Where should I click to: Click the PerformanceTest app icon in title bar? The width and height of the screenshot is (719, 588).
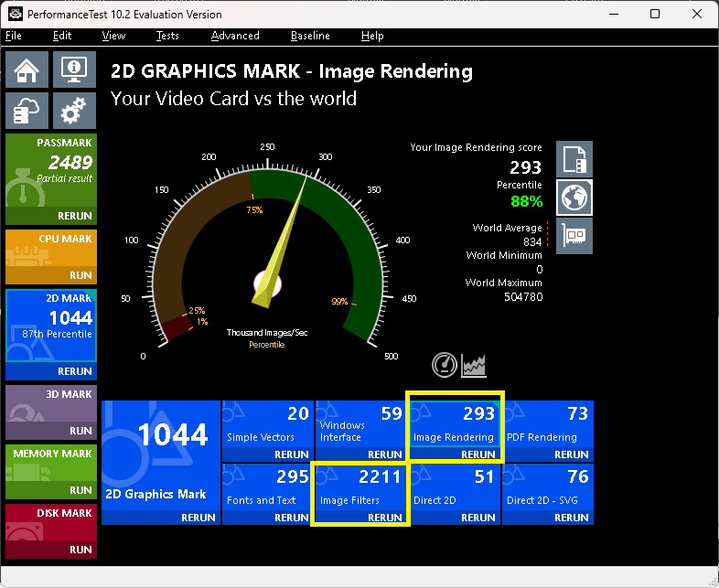point(16,14)
